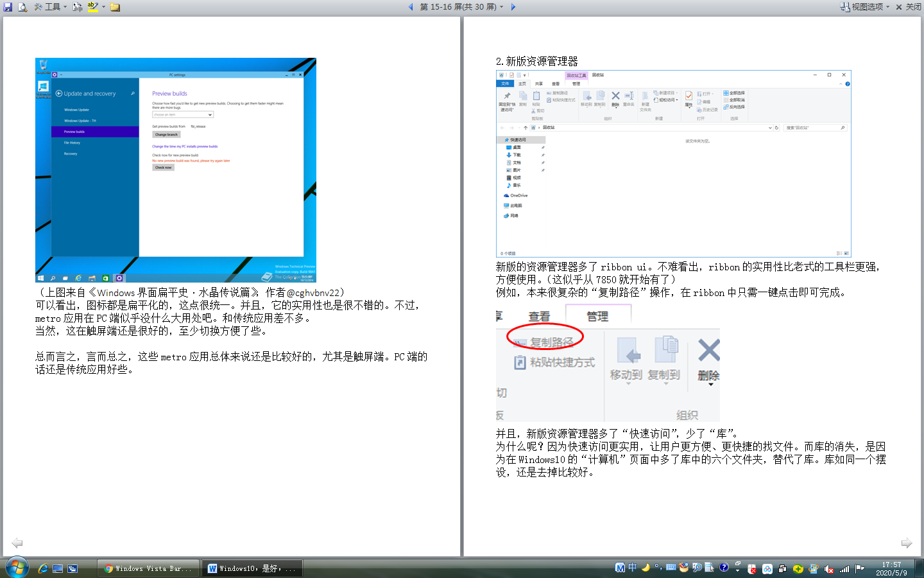924x578 pixels.
Task: Click the page-turn right arrow at bottom-right
Action: pyautogui.click(x=906, y=543)
